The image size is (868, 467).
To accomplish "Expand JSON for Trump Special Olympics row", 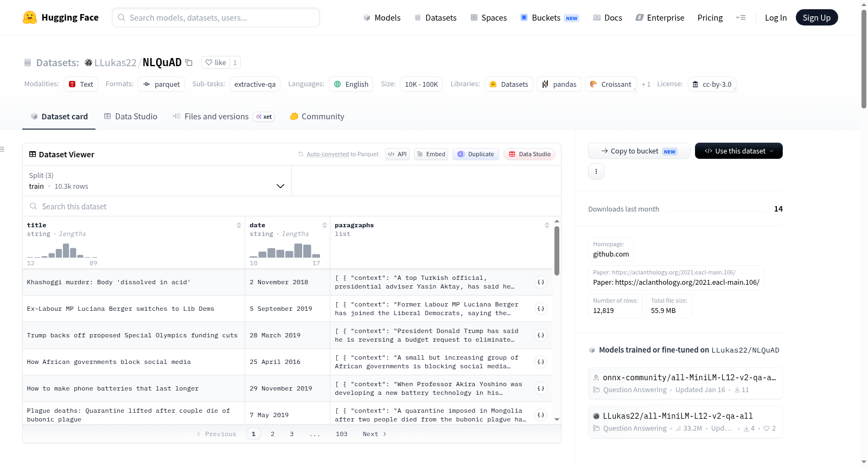I will pos(541,335).
